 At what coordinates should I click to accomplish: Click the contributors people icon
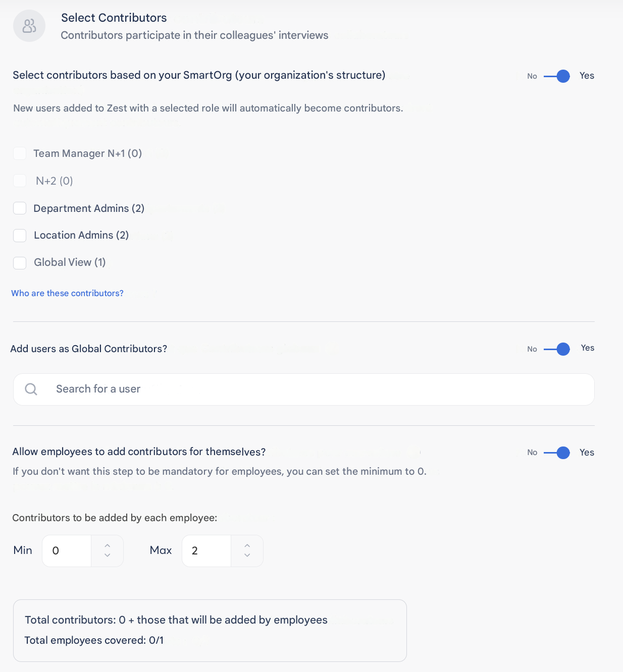29,26
